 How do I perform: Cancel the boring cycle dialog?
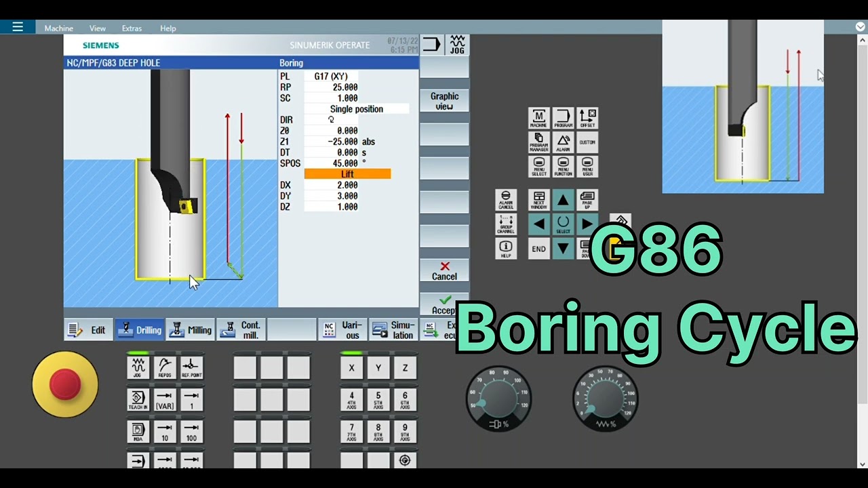pos(444,270)
